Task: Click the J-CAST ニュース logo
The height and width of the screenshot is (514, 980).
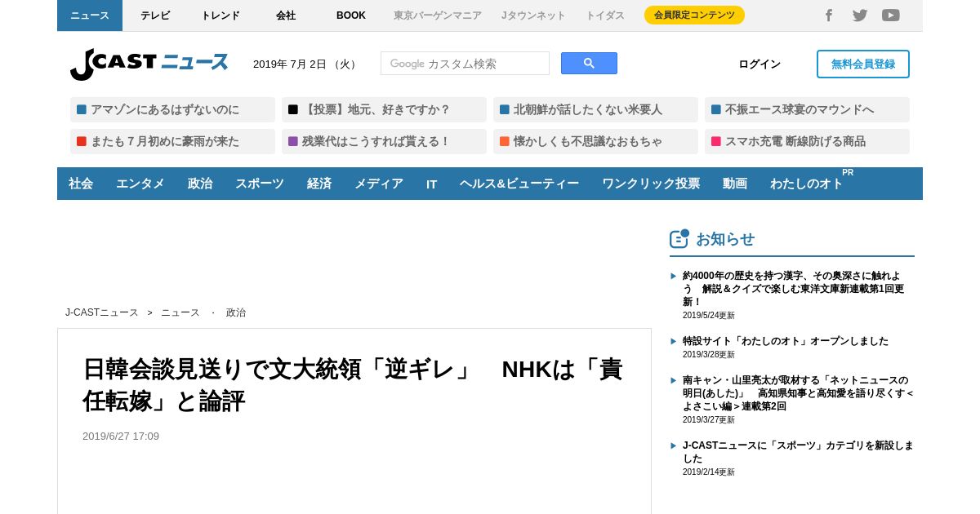Action: coord(149,64)
